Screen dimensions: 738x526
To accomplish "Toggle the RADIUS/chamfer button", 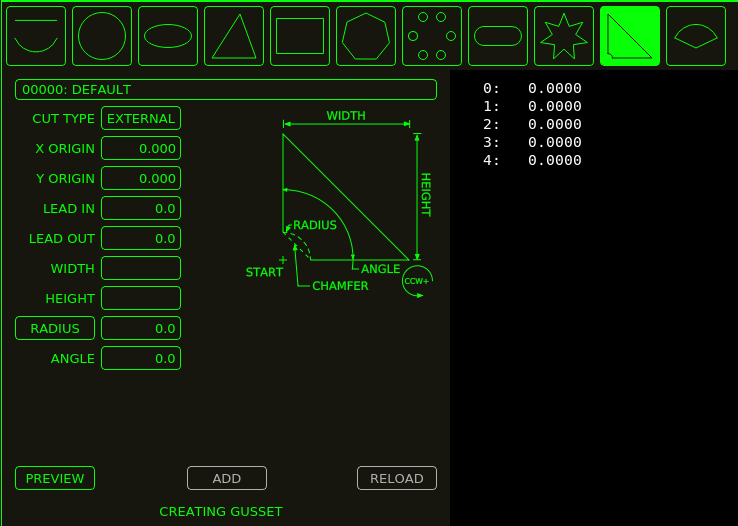I will point(55,328).
